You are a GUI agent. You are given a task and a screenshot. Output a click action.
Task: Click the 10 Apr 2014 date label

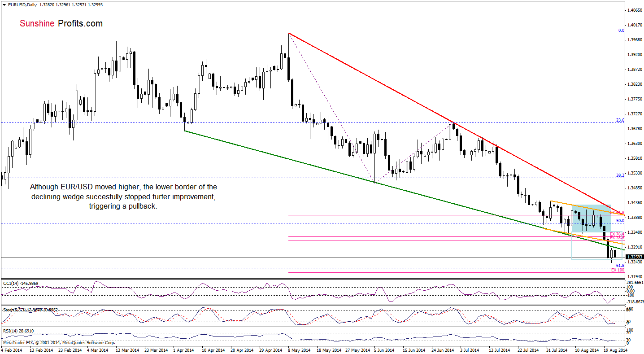tap(213, 350)
